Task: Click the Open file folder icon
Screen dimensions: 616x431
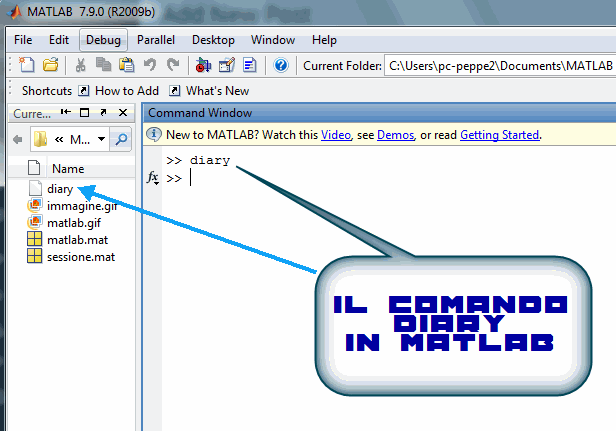Action: 51,65
